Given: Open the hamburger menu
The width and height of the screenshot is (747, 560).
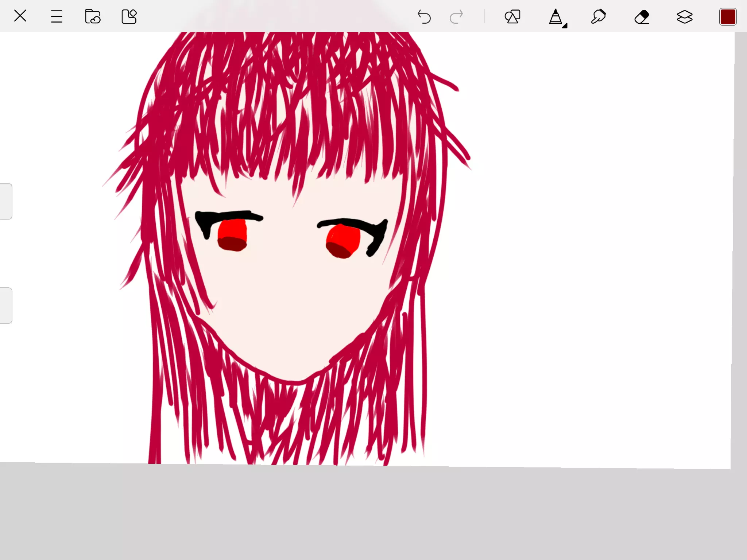Looking at the screenshot, I should 57,17.
